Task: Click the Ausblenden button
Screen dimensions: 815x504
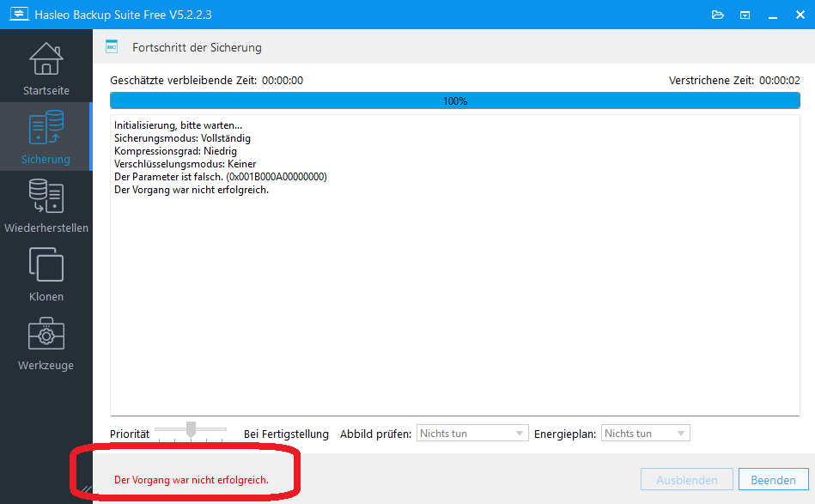Action: (686, 479)
